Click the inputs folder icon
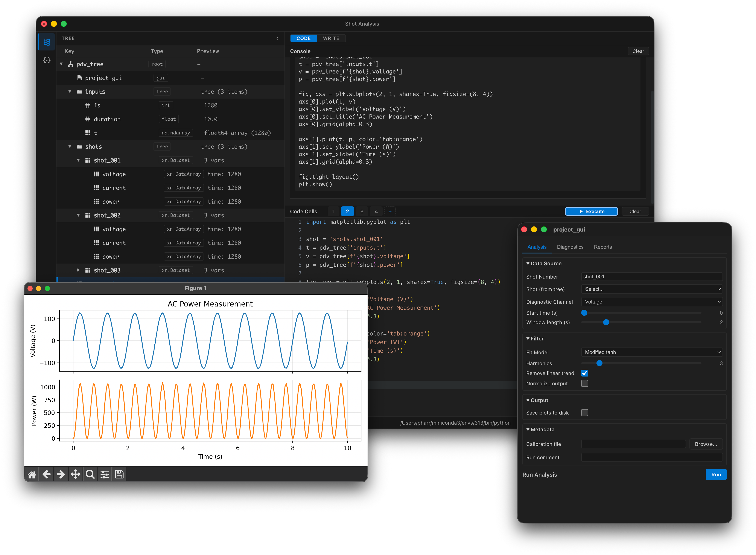This screenshot has height=555, width=756. pyautogui.click(x=79, y=92)
